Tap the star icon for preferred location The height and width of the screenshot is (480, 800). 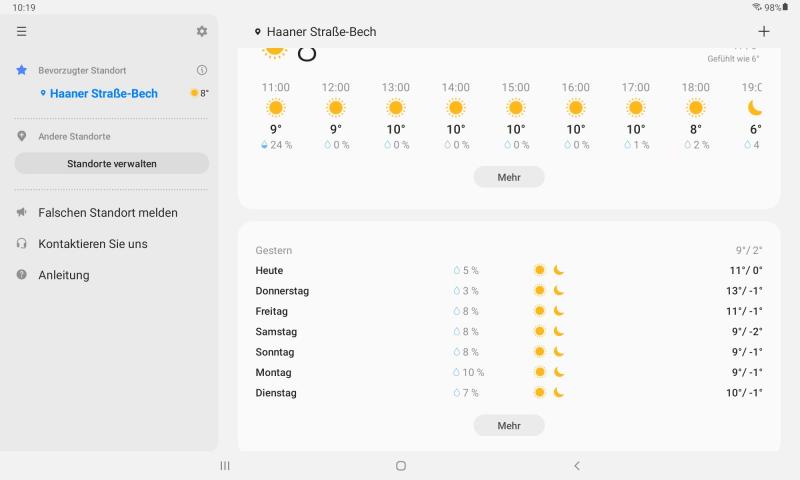coord(22,70)
